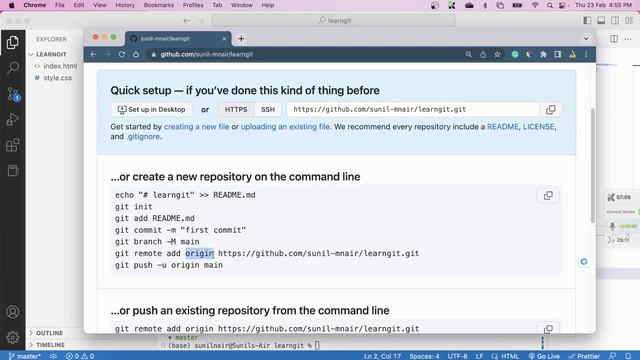Open Accounts icon in VS Code activity bar

click(x=13, y=312)
